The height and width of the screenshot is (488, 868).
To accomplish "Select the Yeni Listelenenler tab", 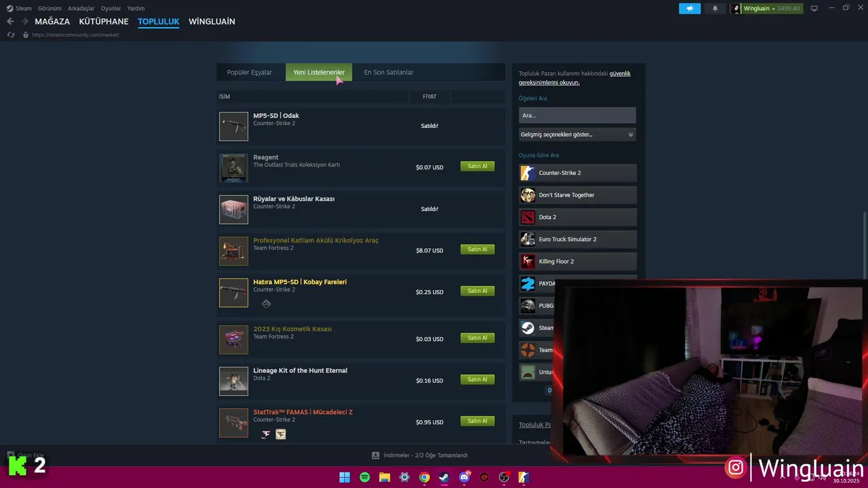I will tap(319, 73).
